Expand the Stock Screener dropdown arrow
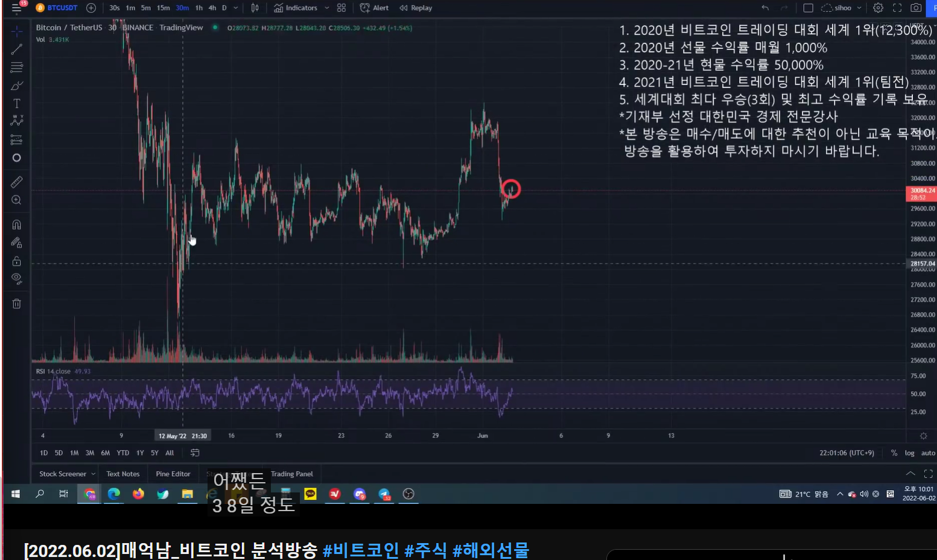The height and width of the screenshot is (560, 937). tap(94, 474)
